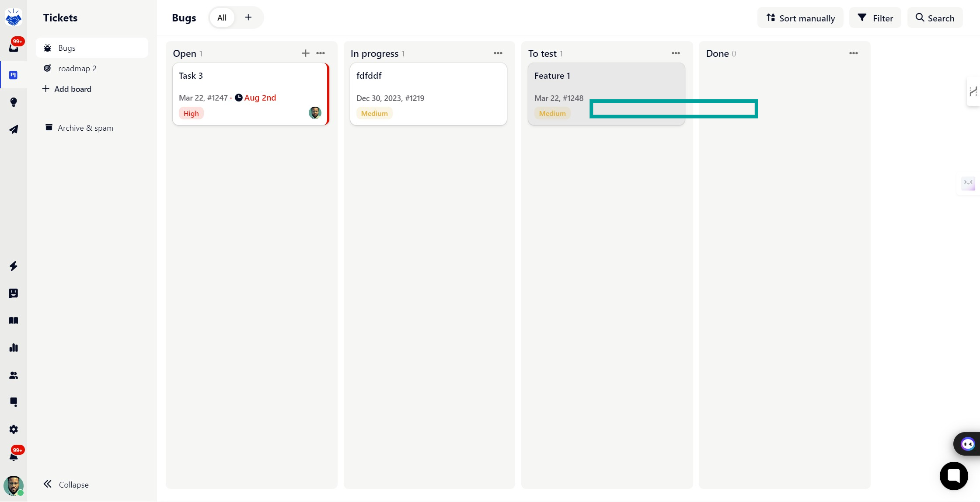980x502 pixels.
Task: Open Archive & spam
Action: (80, 128)
